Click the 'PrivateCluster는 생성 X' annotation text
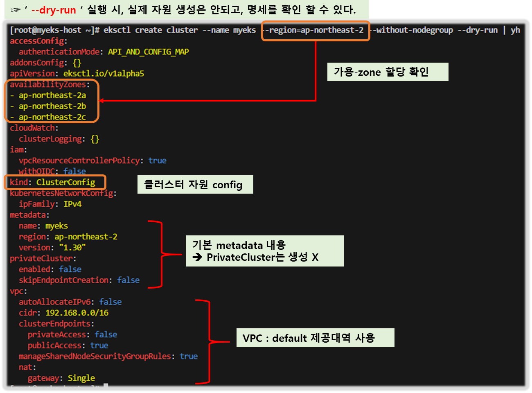Image resolution: width=532 pixels, height=393 pixels. (x=262, y=257)
